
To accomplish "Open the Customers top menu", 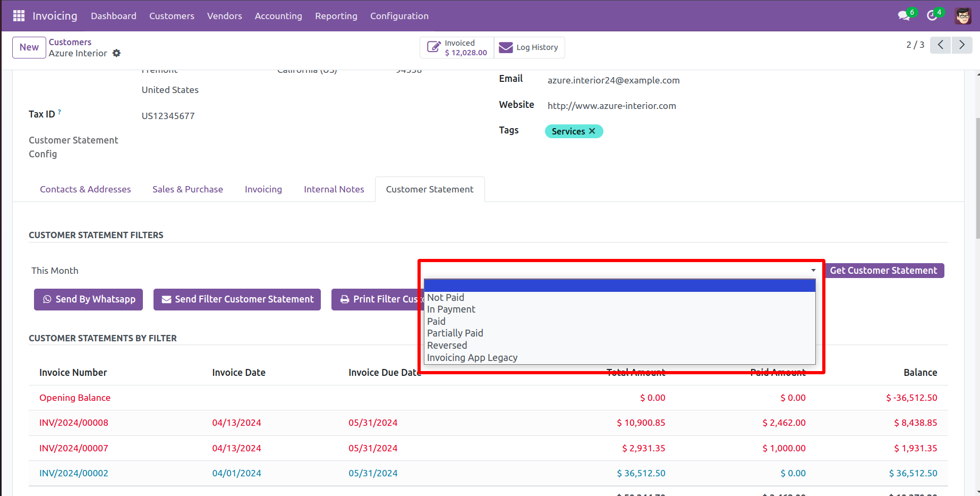I will tap(172, 16).
